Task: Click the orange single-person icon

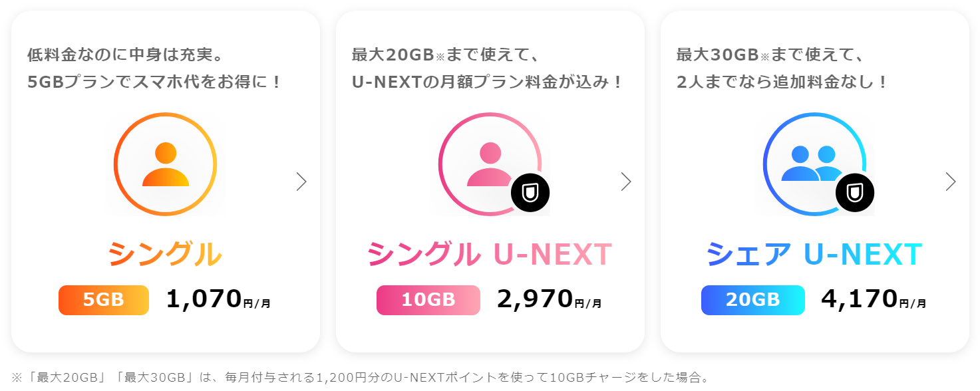Action: [x=165, y=164]
